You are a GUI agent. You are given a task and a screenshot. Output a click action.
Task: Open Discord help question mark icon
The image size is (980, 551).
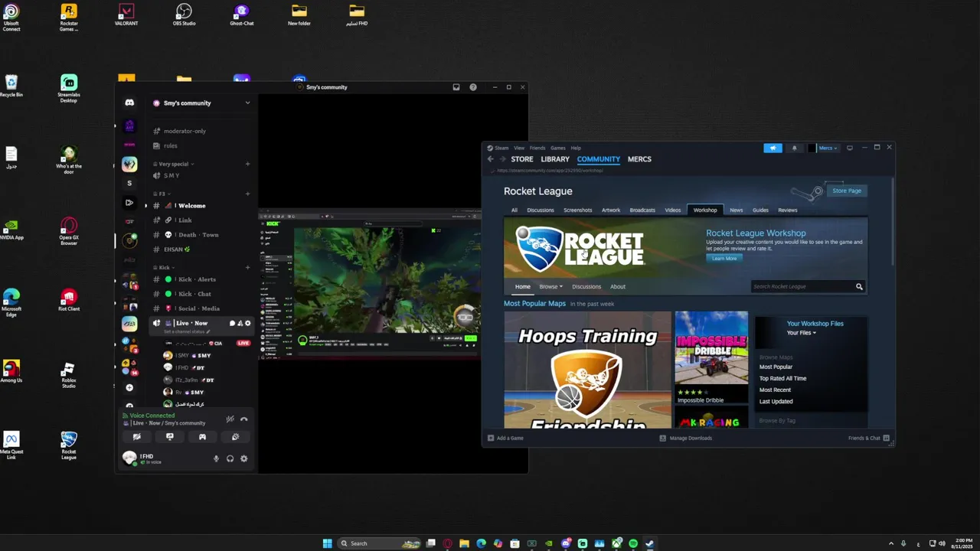click(x=473, y=87)
